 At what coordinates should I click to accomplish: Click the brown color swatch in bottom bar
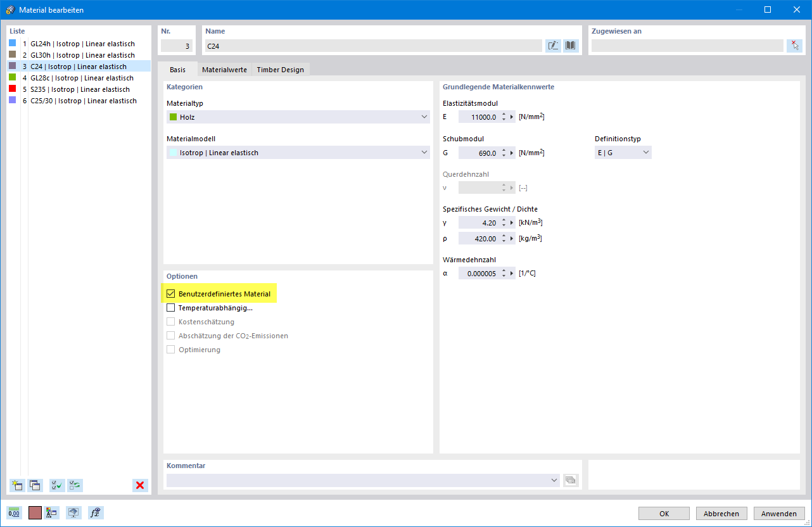[x=35, y=513]
